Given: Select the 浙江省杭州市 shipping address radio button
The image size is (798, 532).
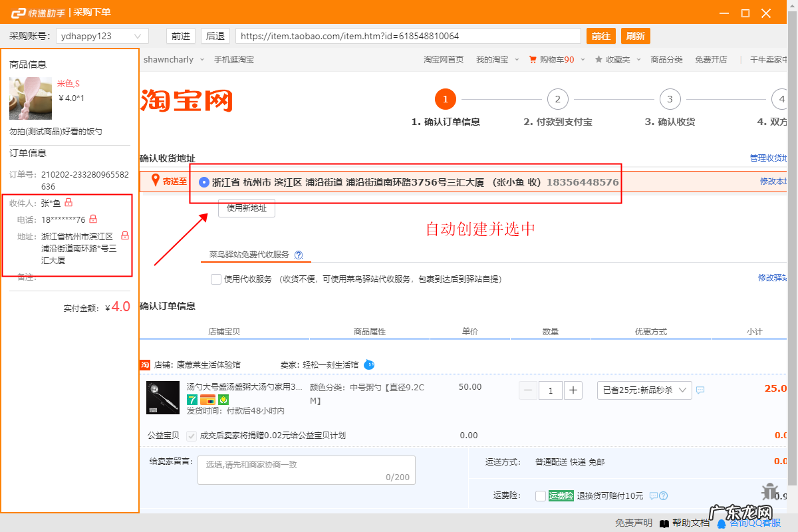Looking at the screenshot, I should pyautogui.click(x=203, y=182).
